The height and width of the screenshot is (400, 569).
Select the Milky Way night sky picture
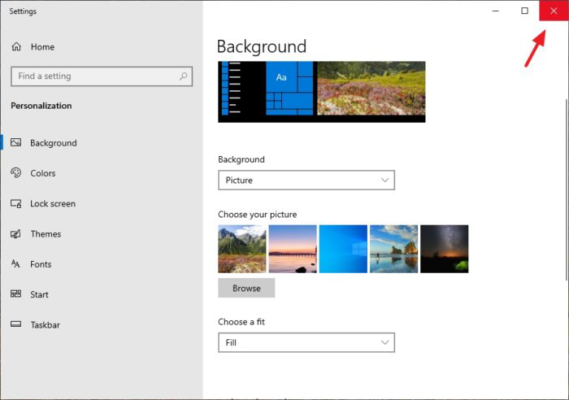tap(445, 249)
